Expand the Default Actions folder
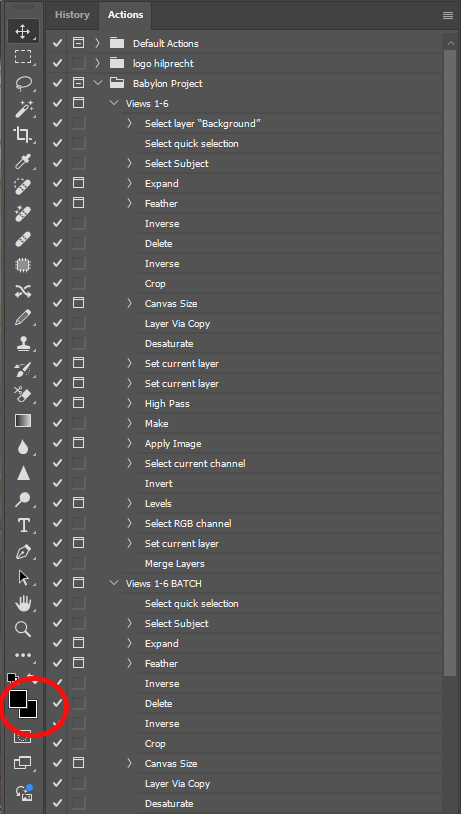 coord(97,43)
